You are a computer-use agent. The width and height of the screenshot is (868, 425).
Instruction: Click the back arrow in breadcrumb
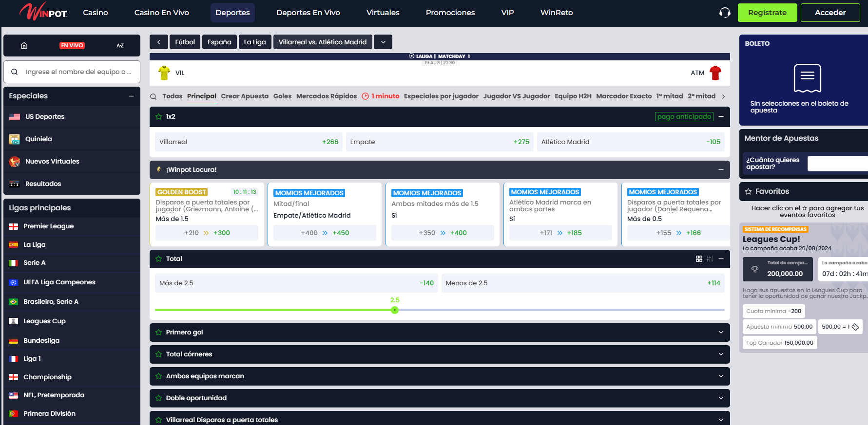(159, 42)
